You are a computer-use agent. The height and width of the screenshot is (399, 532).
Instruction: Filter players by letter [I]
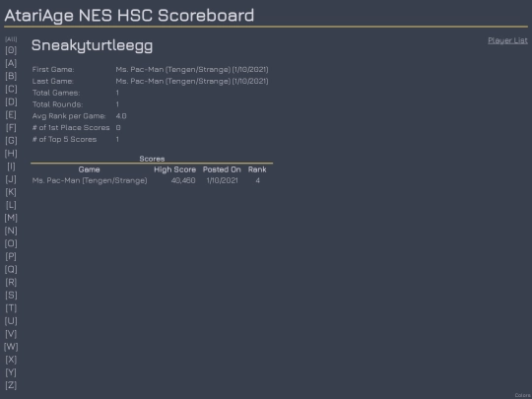point(11,166)
